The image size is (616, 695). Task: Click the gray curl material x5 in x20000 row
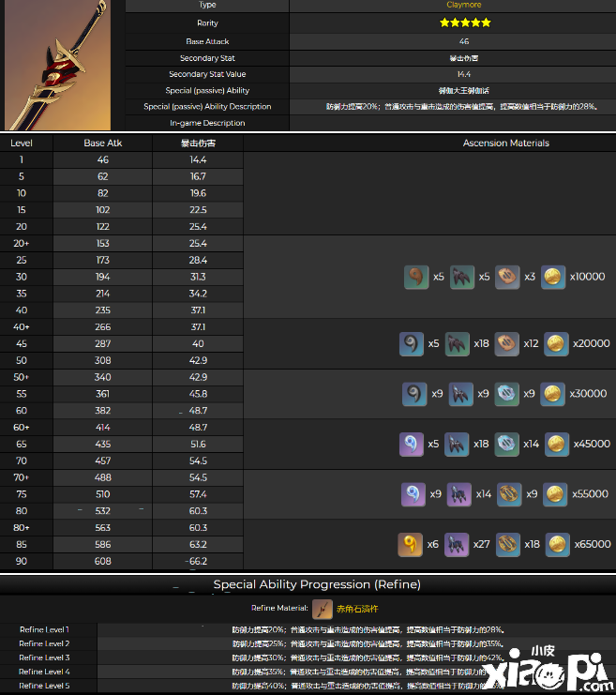click(x=412, y=344)
